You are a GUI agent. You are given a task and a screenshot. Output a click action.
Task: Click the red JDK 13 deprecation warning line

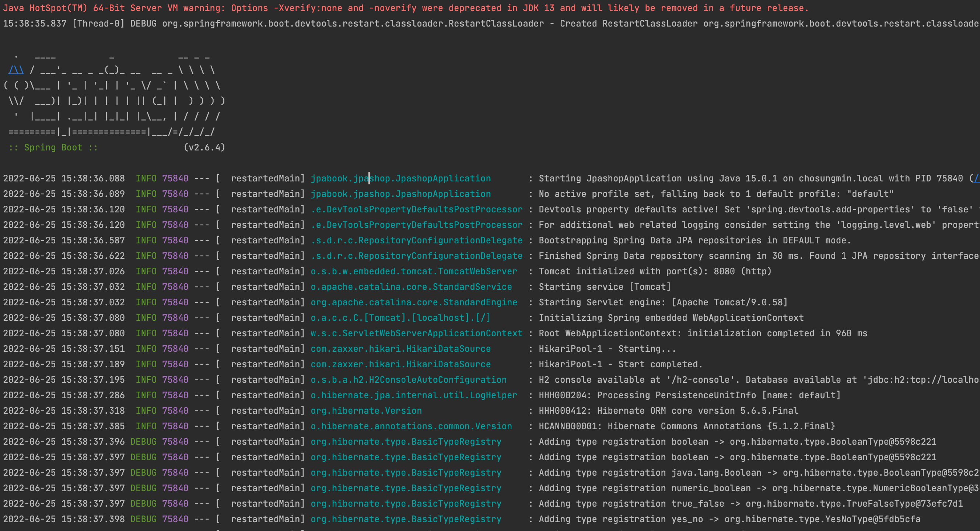click(406, 8)
